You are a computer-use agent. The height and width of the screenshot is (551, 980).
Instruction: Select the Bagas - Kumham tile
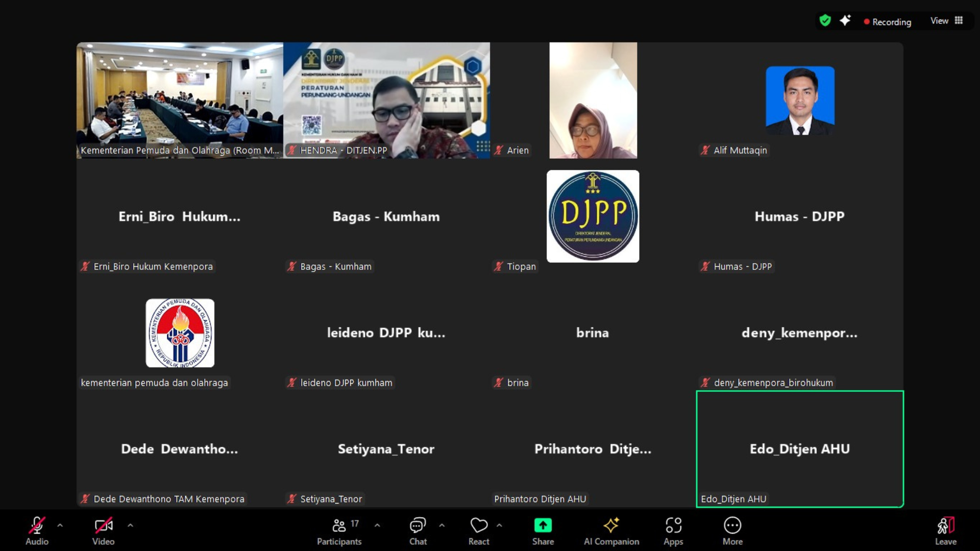coord(386,216)
